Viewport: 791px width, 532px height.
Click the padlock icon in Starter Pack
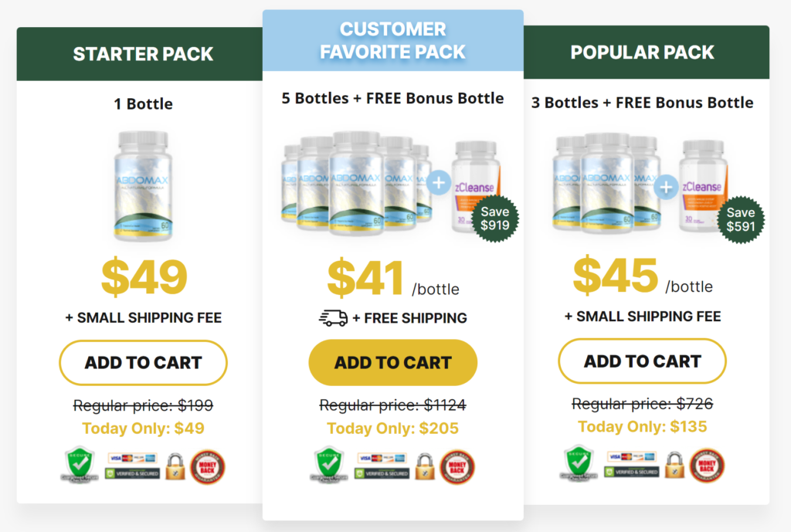click(x=174, y=466)
